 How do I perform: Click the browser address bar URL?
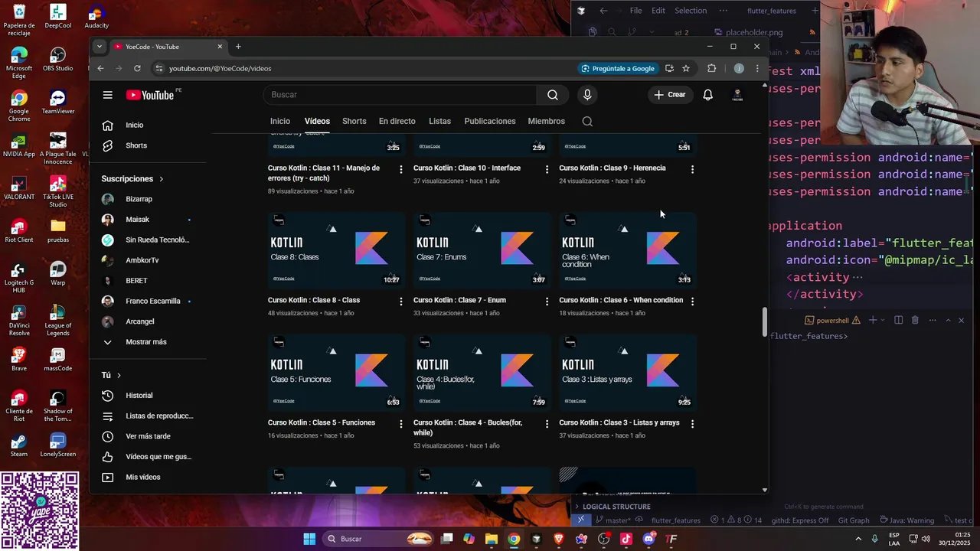click(x=220, y=68)
